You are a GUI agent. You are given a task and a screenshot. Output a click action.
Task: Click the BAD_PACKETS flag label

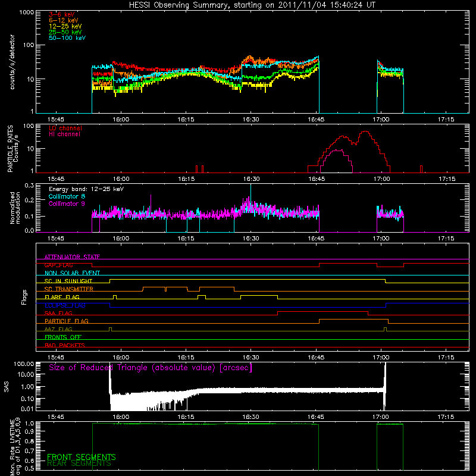point(65,345)
